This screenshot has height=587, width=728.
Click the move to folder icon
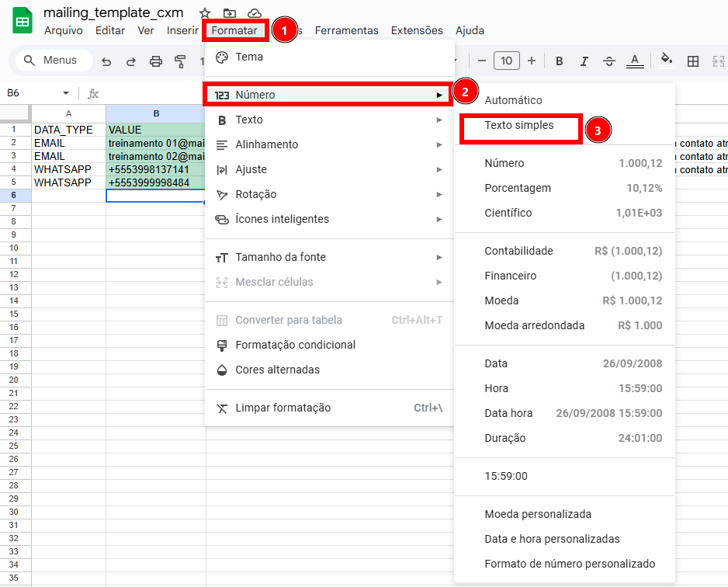click(229, 13)
